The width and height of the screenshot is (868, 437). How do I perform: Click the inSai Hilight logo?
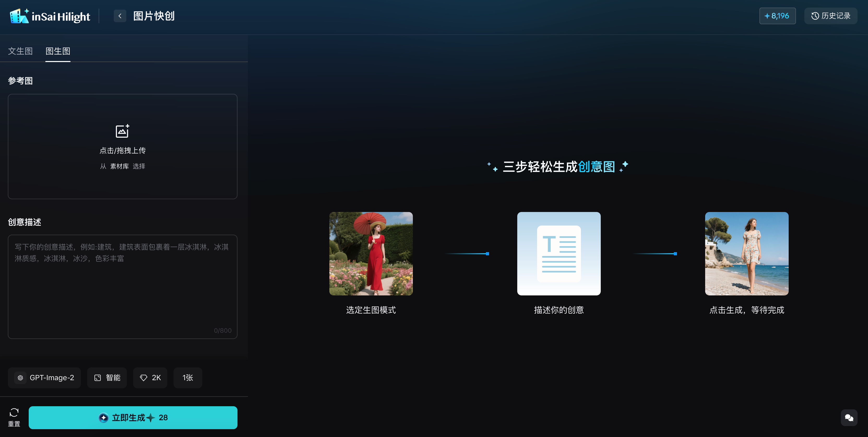click(x=50, y=16)
